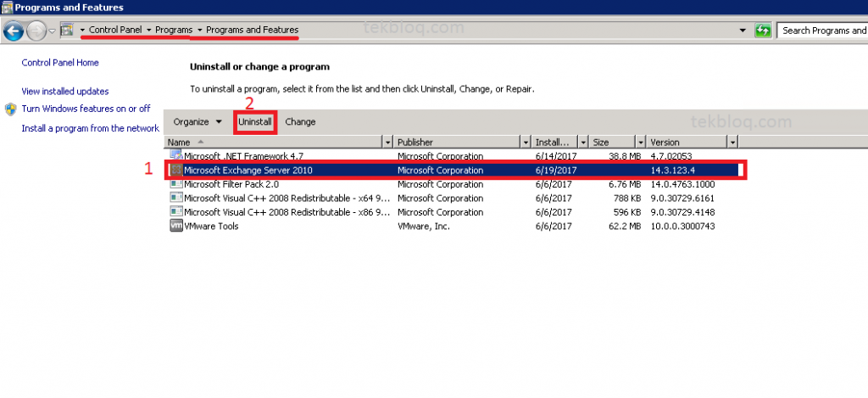This screenshot has height=398, width=868.
Task: Click the Back navigation arrow button
Action: (14, 31)
